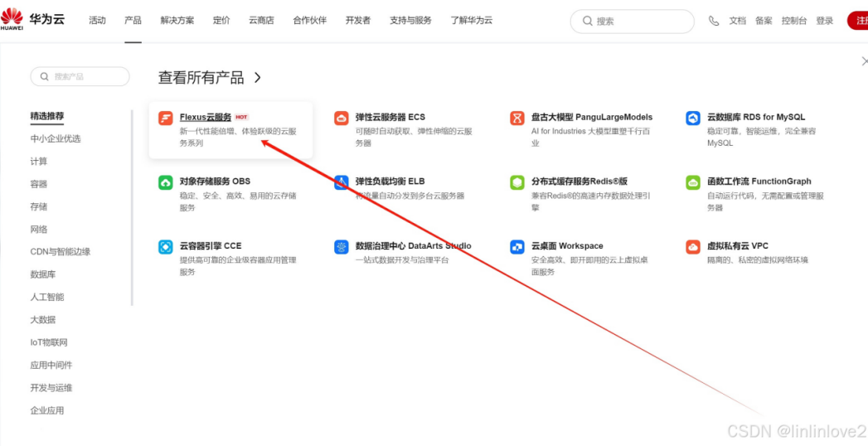Click the 备案 link in header
The height and width of the screenshot is (446, 868).
coord(764,21)
